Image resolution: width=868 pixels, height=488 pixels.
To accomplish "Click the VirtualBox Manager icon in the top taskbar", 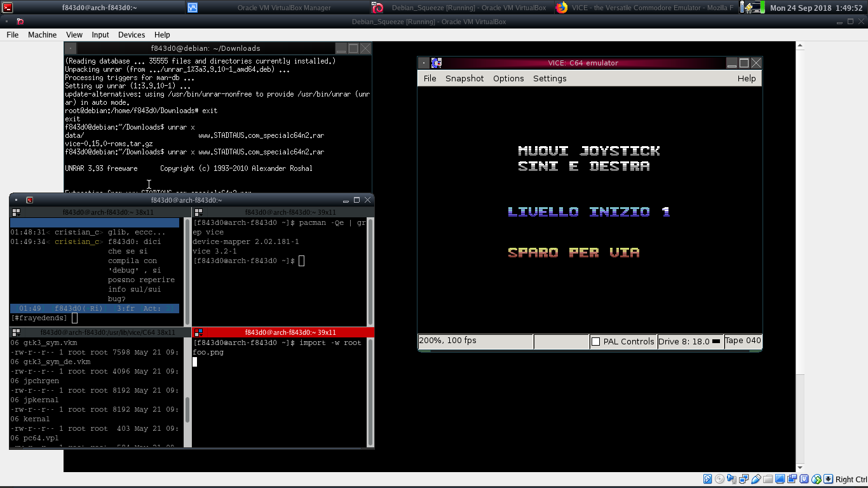I will (193, 8).
